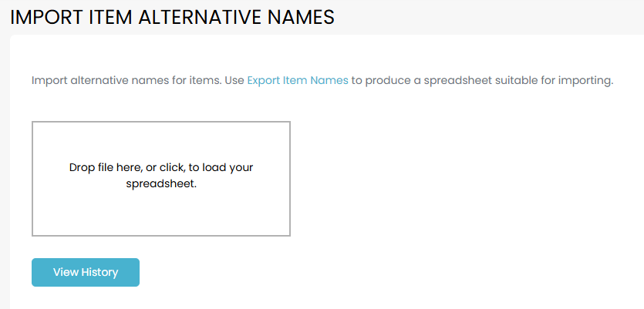Viewport: 644px width, 309px height.
Task: Click the Export Item Names link
Action: coord(298,80)
